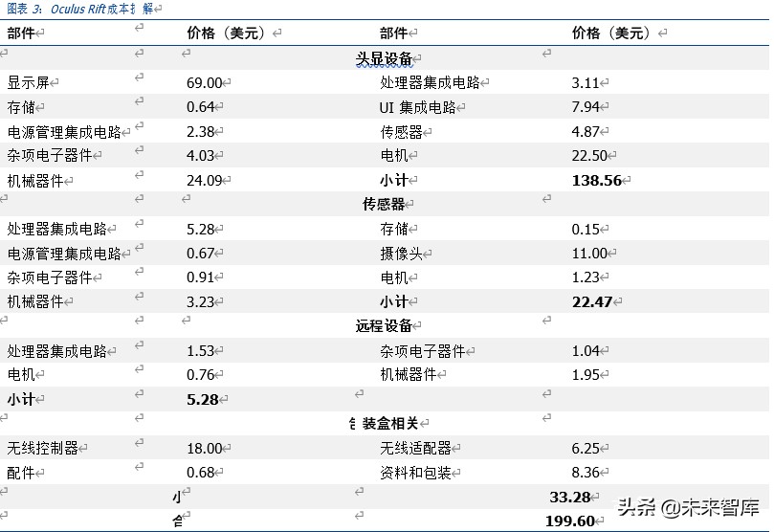This screenshot has width=774, height=532.
Task: Click the grand total '199.60'
Action: click(x=570, y=521)
